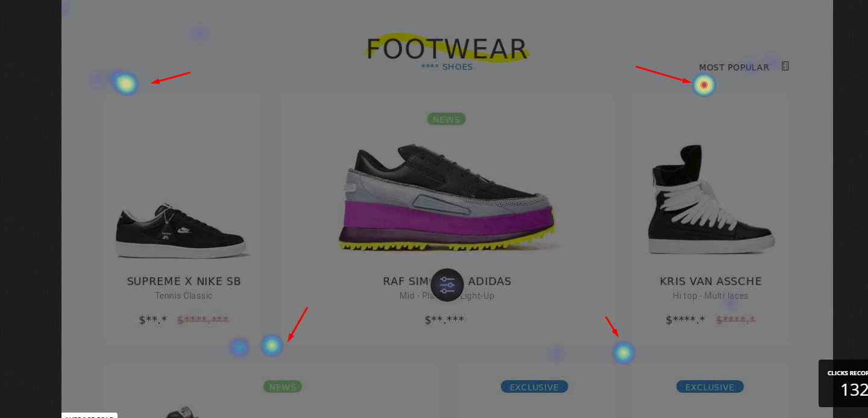Click the red hotspot below Most Popular
Viewport: 868px width, 418px height.
coord(704,85)
